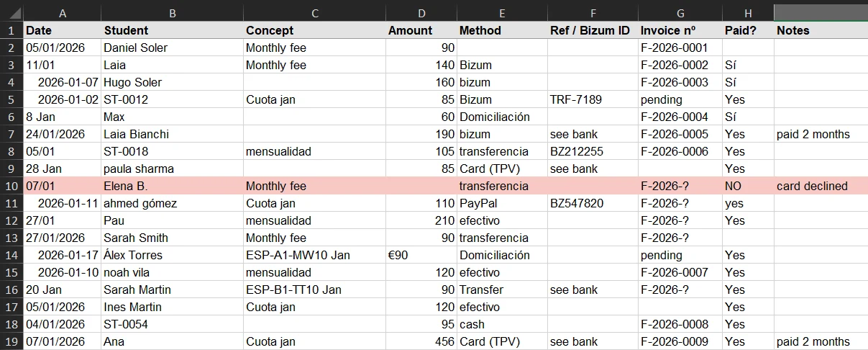This screenshot has width=868, height=350.
Task: Click the 'Amount' header cell
Action: point(421,30)
